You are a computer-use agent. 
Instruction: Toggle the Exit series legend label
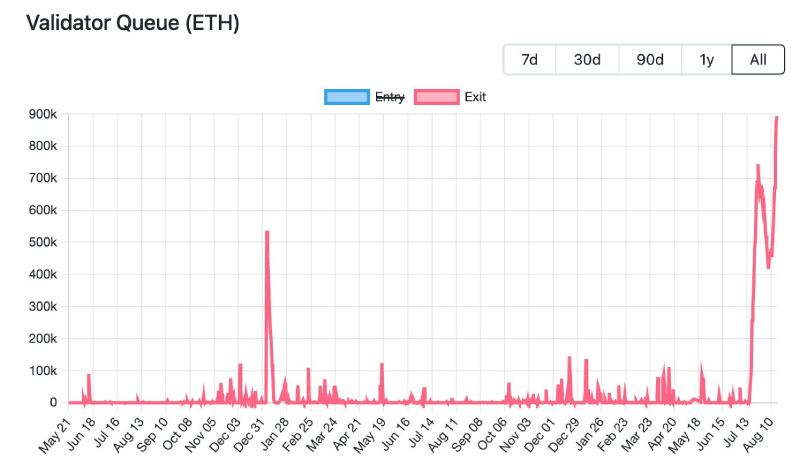475,97
